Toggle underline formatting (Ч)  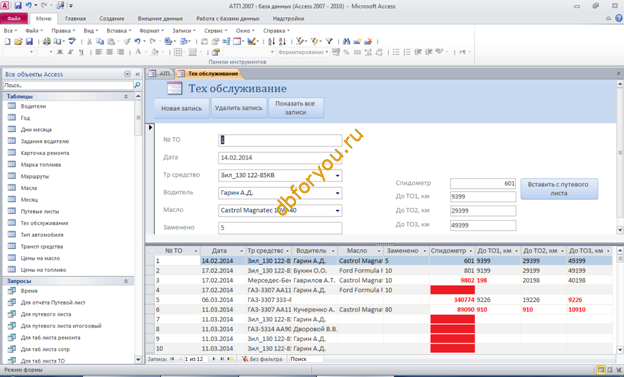(81, 52)
